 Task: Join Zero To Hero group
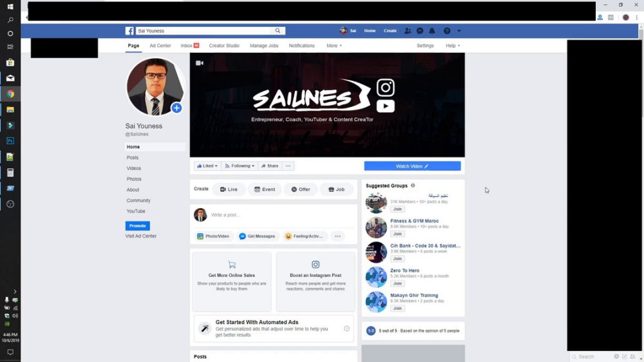coord(397,283)
